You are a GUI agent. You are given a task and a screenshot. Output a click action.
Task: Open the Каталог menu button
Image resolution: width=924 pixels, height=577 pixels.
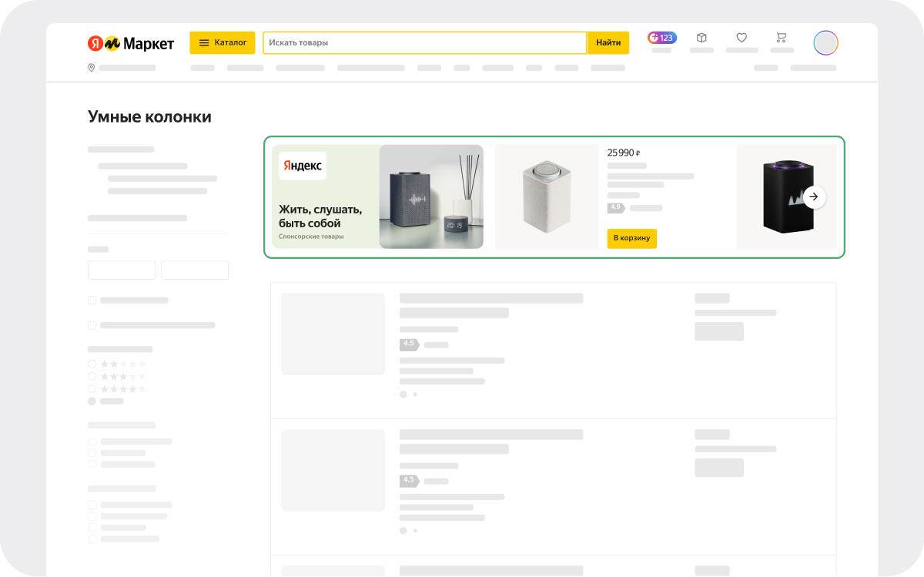tap(223, 43)
